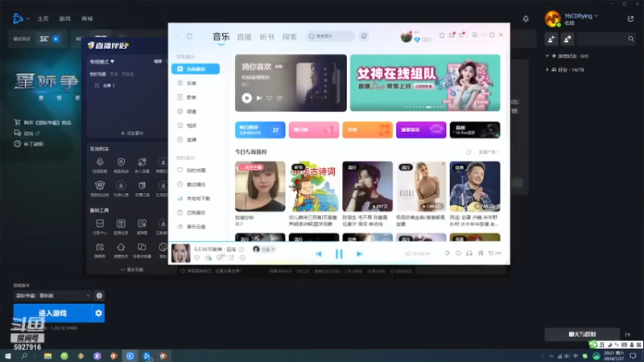Open the Windows Start button

click(x=8, y=356)
